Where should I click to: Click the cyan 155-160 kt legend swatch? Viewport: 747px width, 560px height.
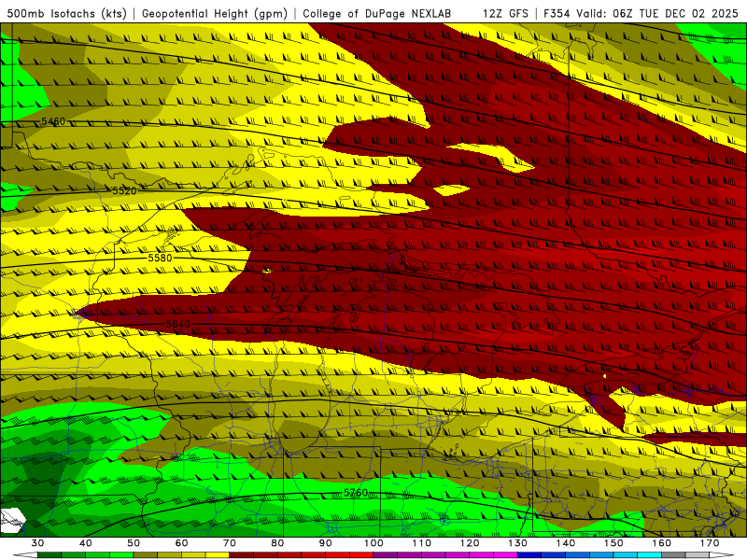(x=650, y=555)
